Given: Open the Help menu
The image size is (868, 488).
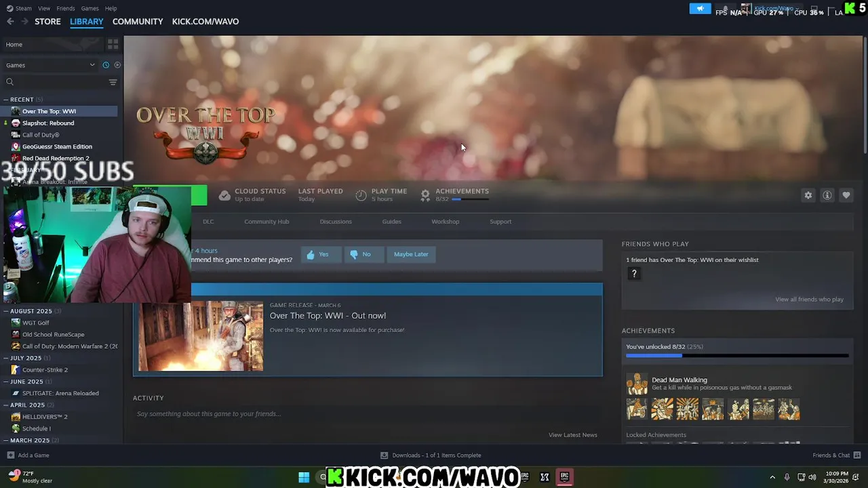Looking at the screenshot, I should tap(111, 8).
